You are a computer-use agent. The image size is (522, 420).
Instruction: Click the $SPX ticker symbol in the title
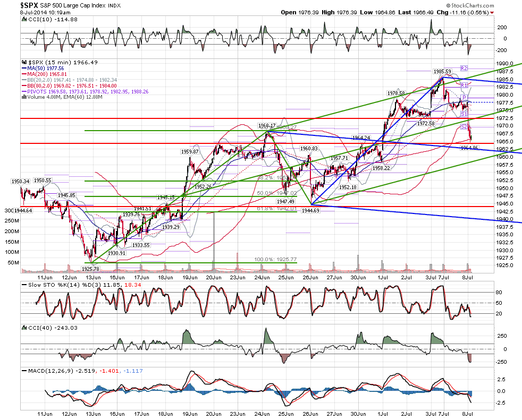[29, 5]
